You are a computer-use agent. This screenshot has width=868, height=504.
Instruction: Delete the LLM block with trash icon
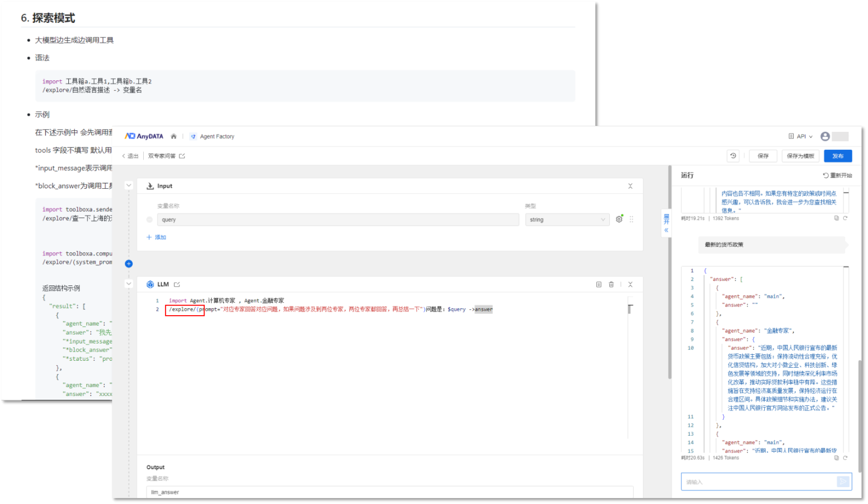click(611, 284)
